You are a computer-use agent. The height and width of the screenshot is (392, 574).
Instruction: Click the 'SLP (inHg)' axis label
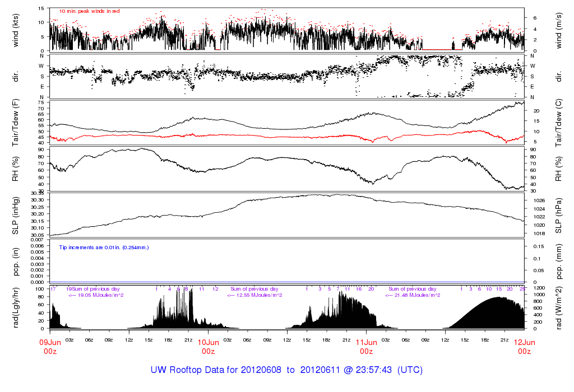[x=15, y=216]
